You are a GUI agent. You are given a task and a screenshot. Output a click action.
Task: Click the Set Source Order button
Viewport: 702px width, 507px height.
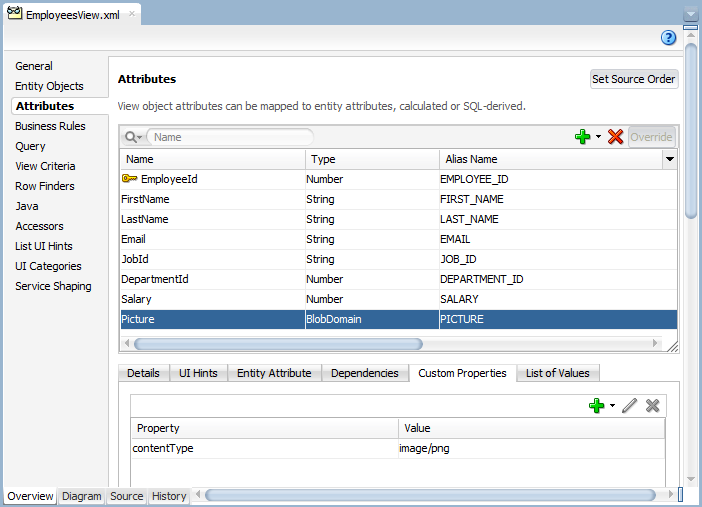[634, 79]
